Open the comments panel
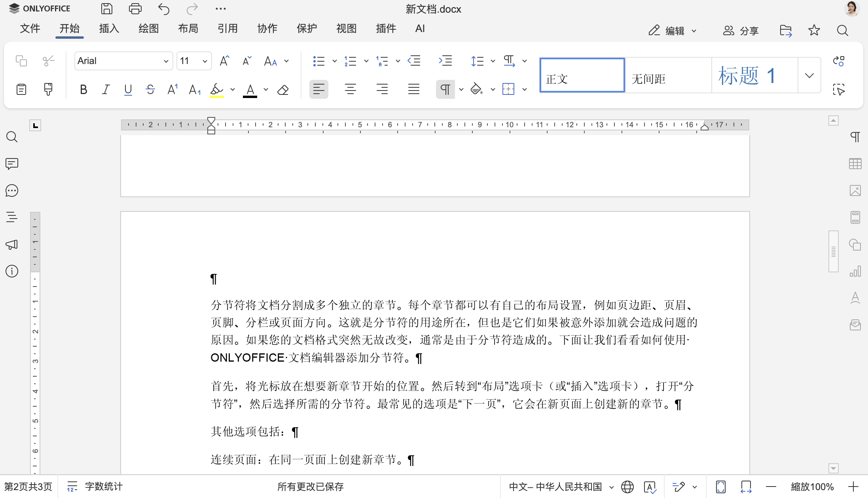 pyautogui.click(x=11, y=164)
